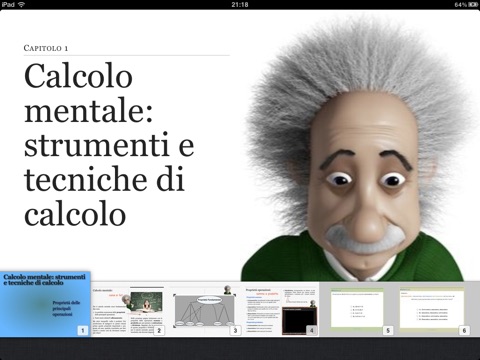Tap the Wi-Fi status icon

click(22, 4)
